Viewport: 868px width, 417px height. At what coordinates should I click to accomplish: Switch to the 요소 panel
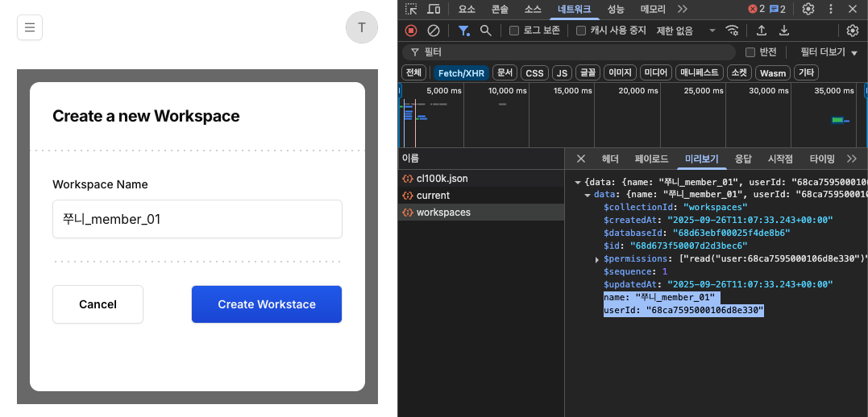(x=467, y=9)
